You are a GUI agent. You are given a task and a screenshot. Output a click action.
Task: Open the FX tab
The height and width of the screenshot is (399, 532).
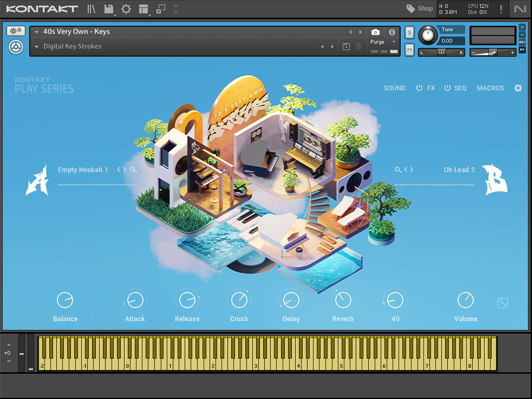coord(431,88)
